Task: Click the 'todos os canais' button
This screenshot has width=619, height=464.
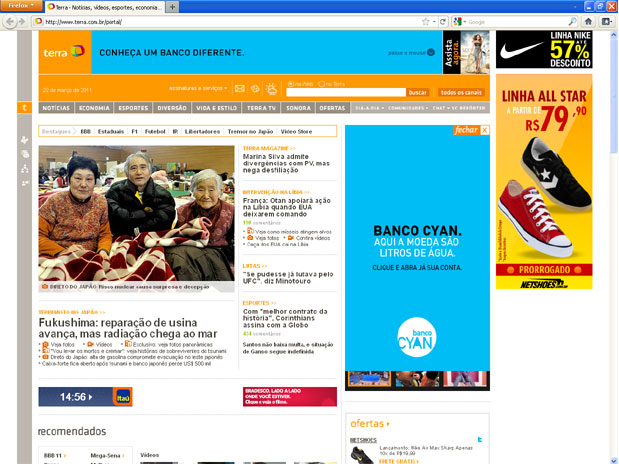Action: coord(461,92)
